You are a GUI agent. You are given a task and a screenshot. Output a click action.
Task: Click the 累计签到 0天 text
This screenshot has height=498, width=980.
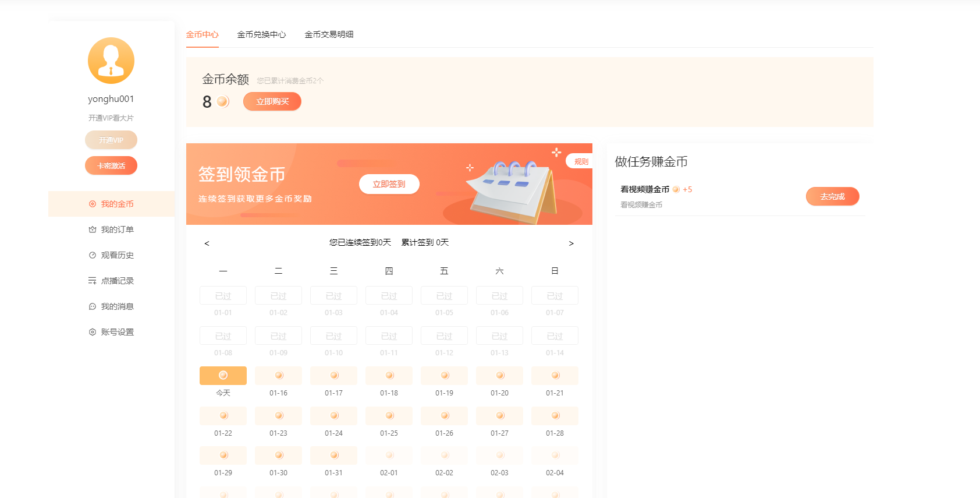tap(425, 242)
